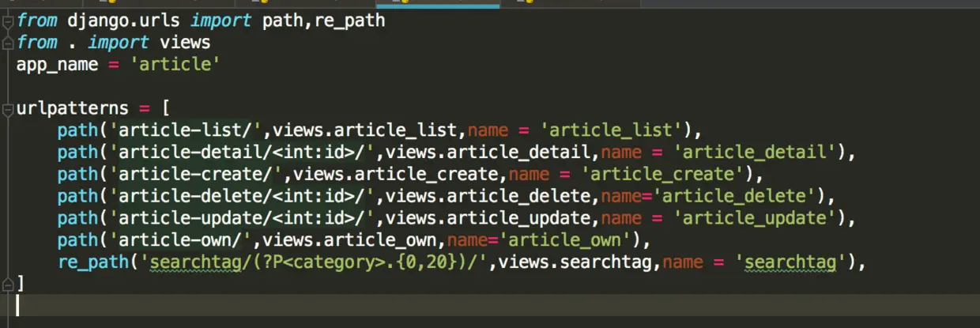This screenshot has width=980, height=328.
Task: Click the 'article-detail/<int:id>/' route string
Action: pyautogui.click(x=242, y=152)
